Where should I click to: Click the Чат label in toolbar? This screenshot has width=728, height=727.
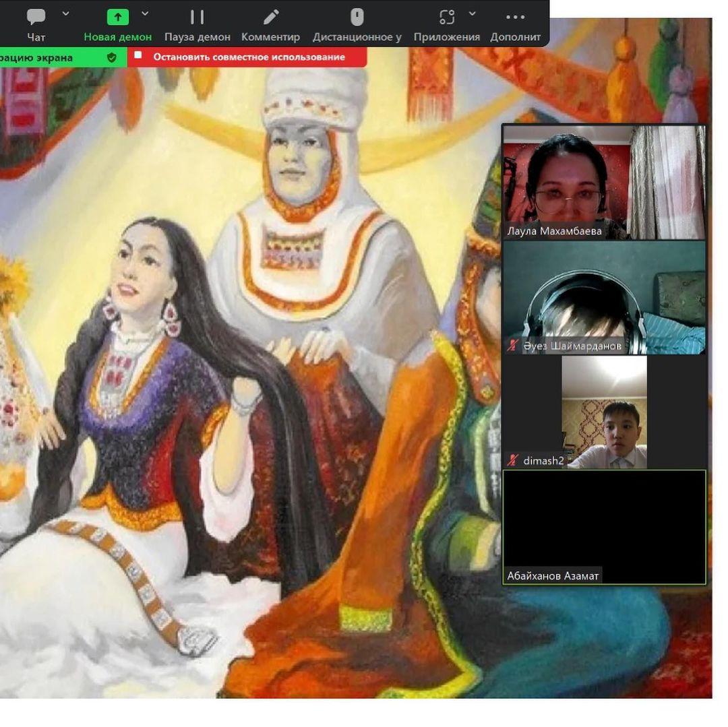click(x=36, y=37)
